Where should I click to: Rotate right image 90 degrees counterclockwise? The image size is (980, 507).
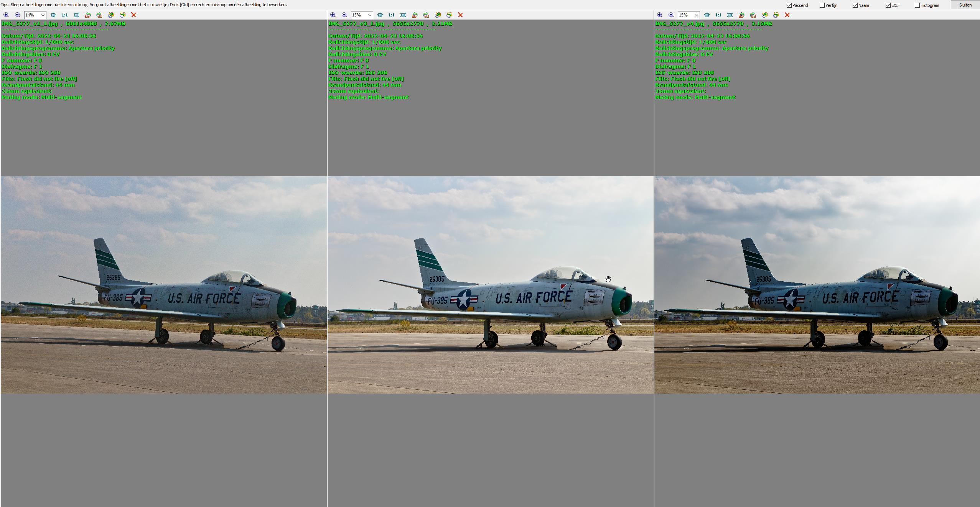click(741, 15)
